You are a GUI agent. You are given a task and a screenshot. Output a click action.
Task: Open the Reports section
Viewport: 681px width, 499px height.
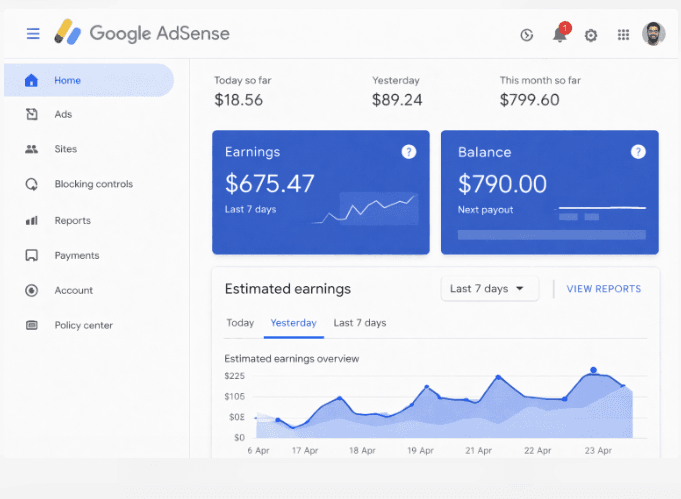[73, 221]
